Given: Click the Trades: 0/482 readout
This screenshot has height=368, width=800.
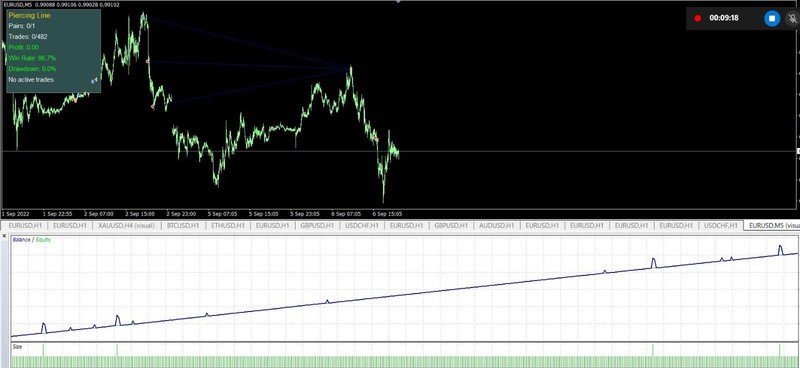Looking at the screenshot, I should click(28, 36).
